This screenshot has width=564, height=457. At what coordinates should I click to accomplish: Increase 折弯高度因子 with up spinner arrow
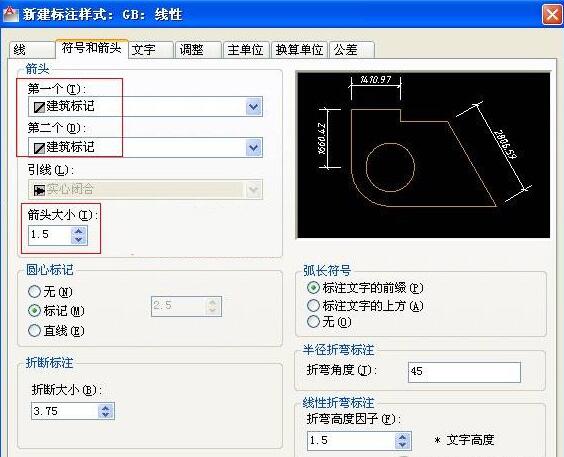pos(402,437)
